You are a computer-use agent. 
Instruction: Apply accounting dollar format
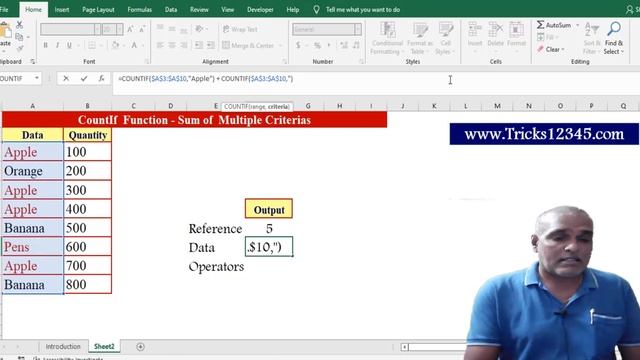click(298, 45)
